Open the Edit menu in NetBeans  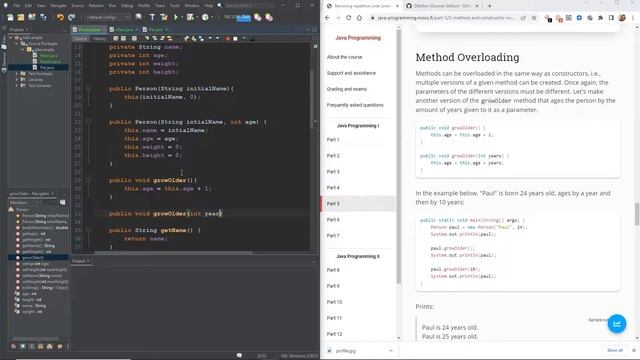click(28, 6)
